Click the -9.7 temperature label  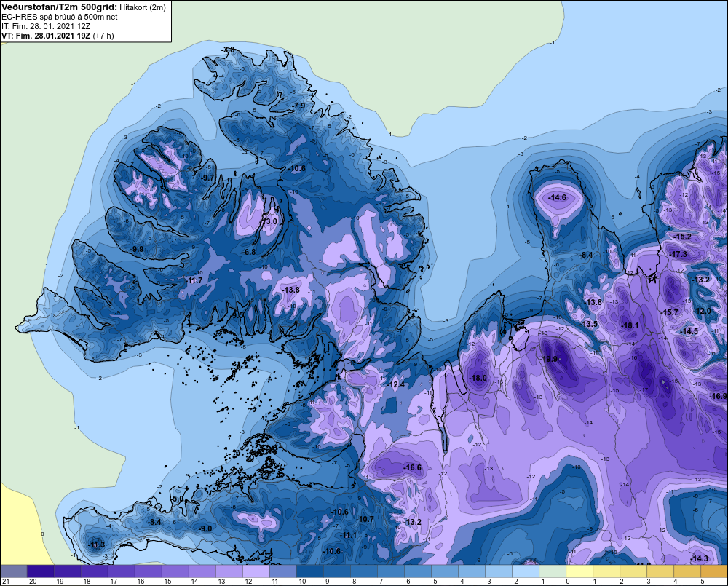coord(207,178)
